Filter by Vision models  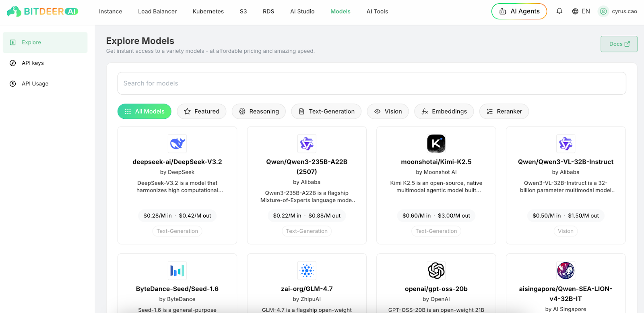click(x=388, y=111)
